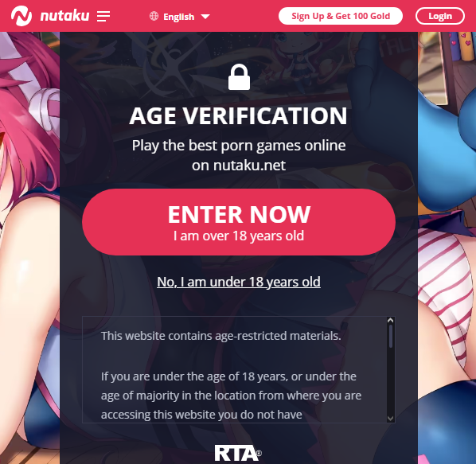Click the disclaimer scrollbar up arrow
The image size is (476, 464).
(x=390, y=320)
